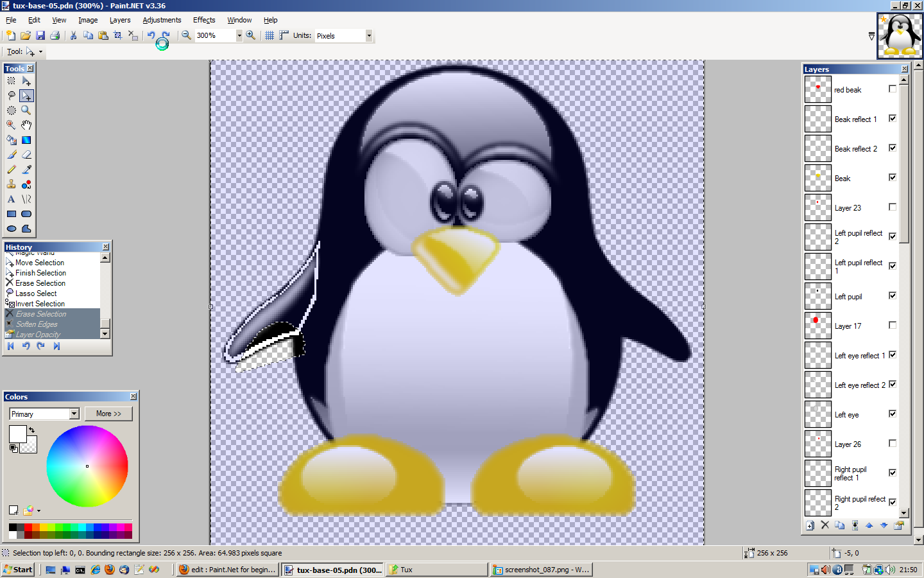The image size is (924, 578).
Task: Select the Eraser tool
Action: 26,155
